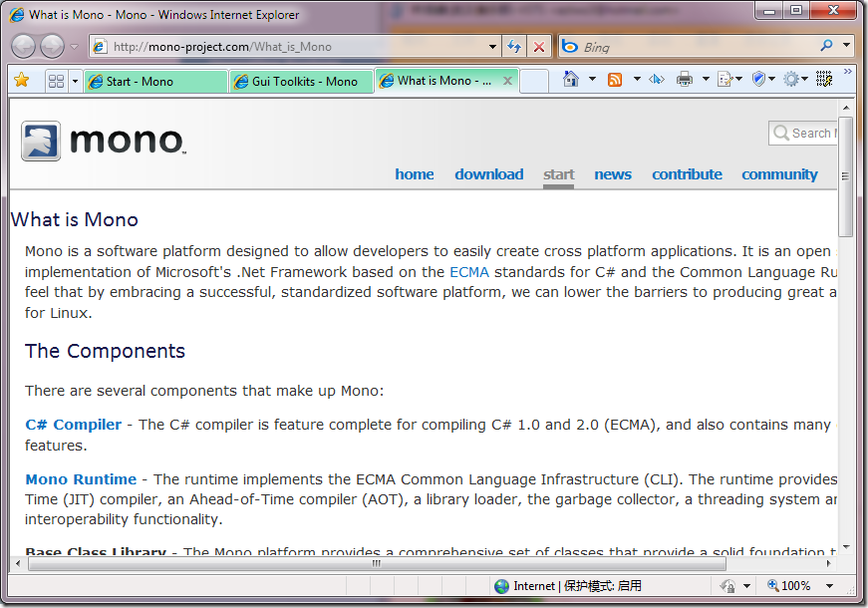Refresh the page with the refresh icon
868x608 pixels.
pyautogui.click(x=514, y=47)
